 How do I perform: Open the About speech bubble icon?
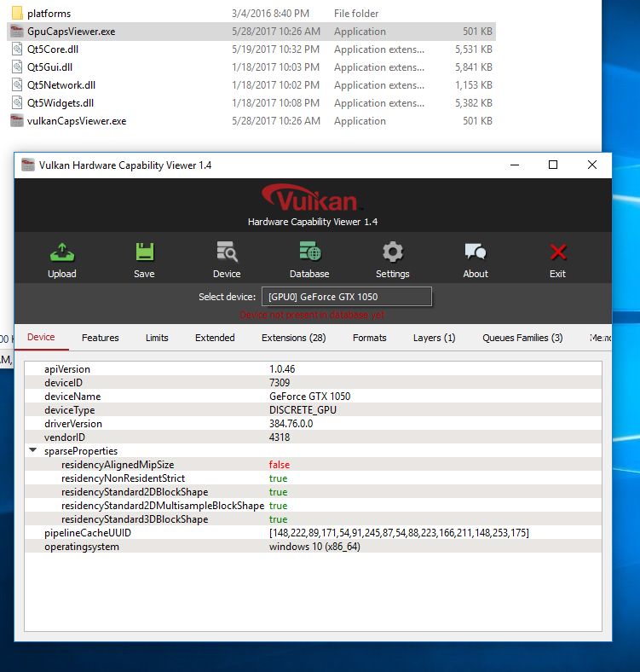[x=475, y=252]
